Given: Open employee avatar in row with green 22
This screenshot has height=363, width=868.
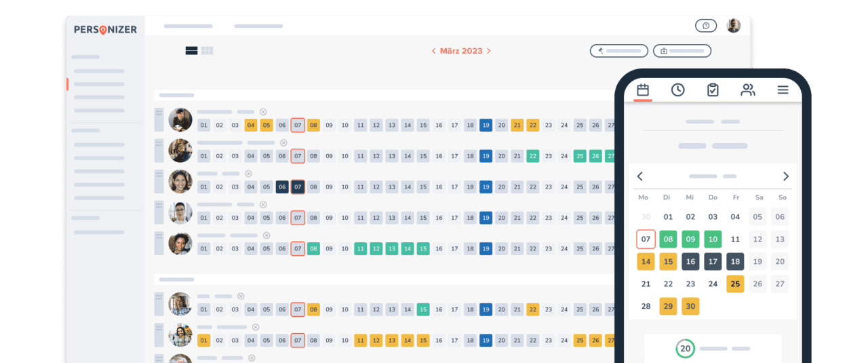Looking at the screenshot, I should [180, 151].
